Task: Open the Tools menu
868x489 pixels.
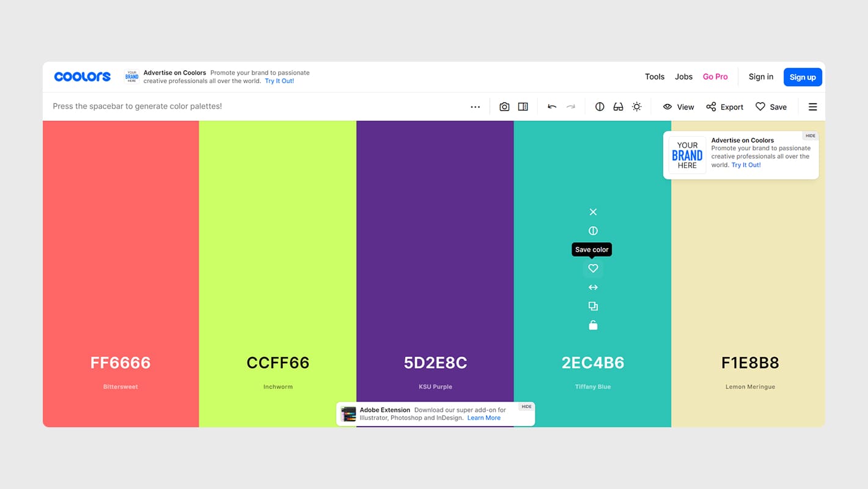Action: coord(654,77)
